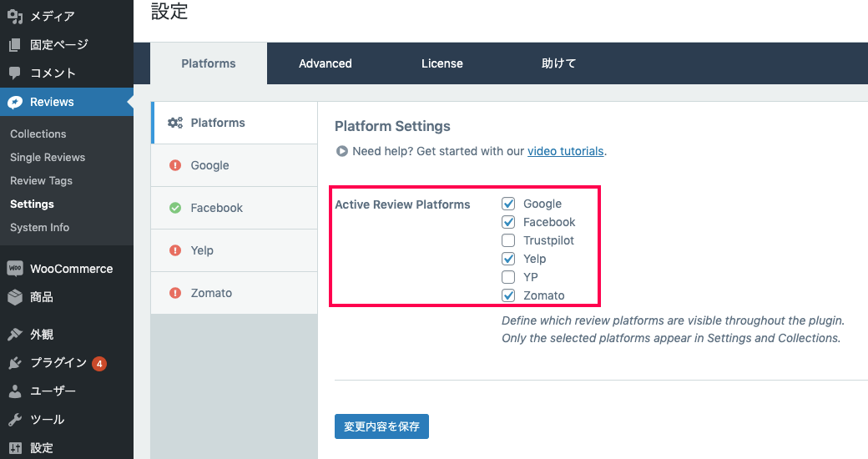Image resolution: width=868 pixels, height=459 pixels.
Task: Click the Reviews plugin icon in the sidebar
Action: point(15,102)
